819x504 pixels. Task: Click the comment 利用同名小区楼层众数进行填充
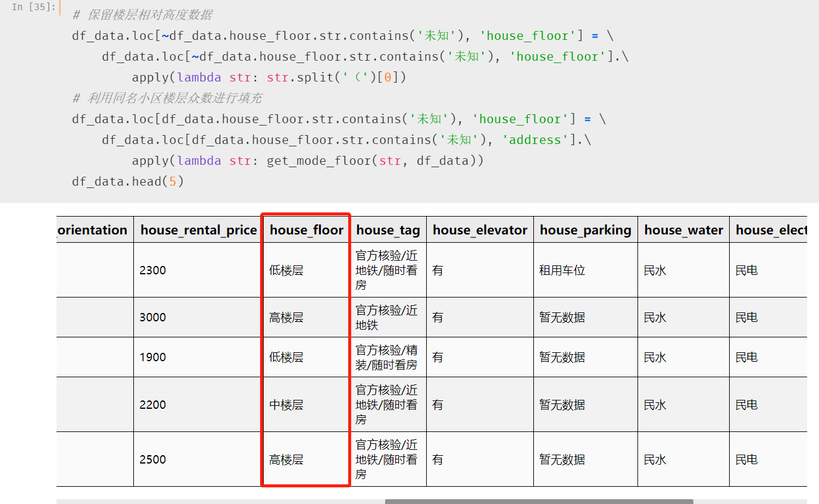(167, 98)
